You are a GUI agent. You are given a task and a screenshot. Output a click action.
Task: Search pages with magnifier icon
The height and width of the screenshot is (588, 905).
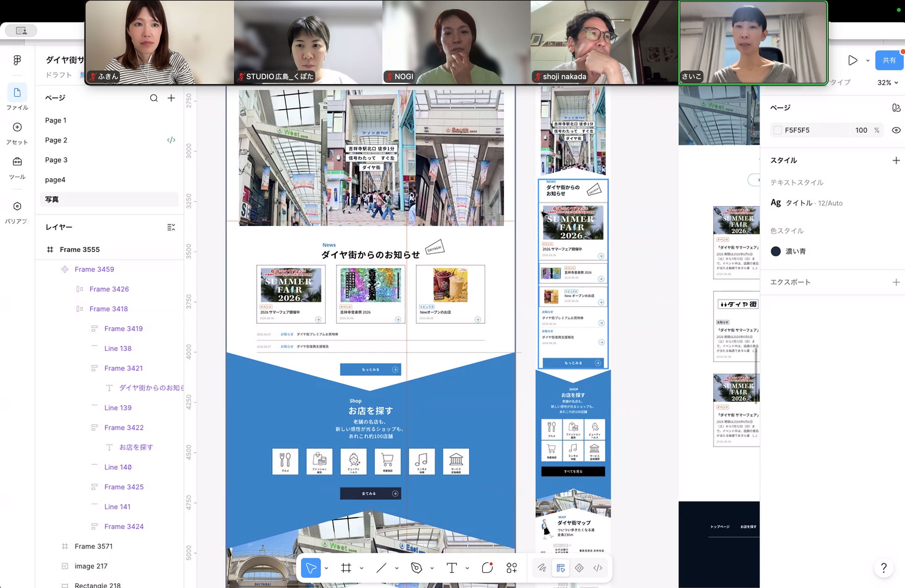[x=154, y=98]
